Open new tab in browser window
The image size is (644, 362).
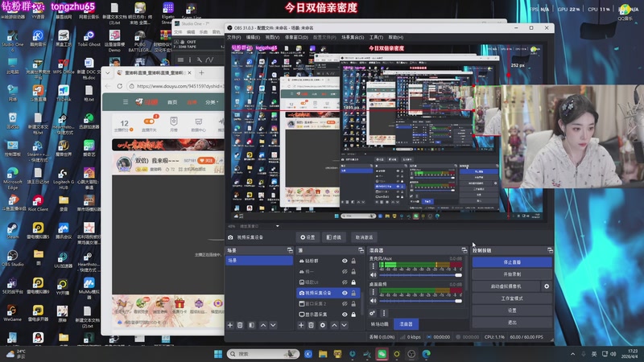point(201,73)
